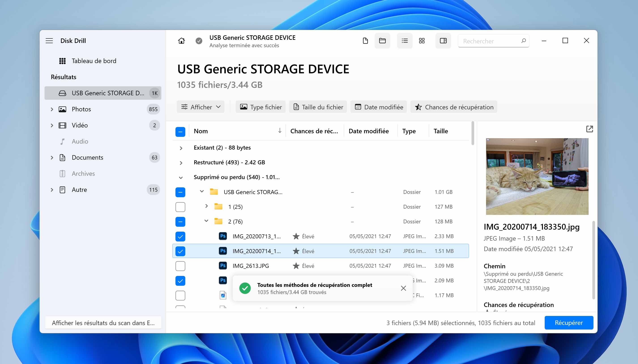This screenshot has width=638, height=364.
Task: Uncheck the IMG_20200714 file checkbox
Action: click(180, 251)
